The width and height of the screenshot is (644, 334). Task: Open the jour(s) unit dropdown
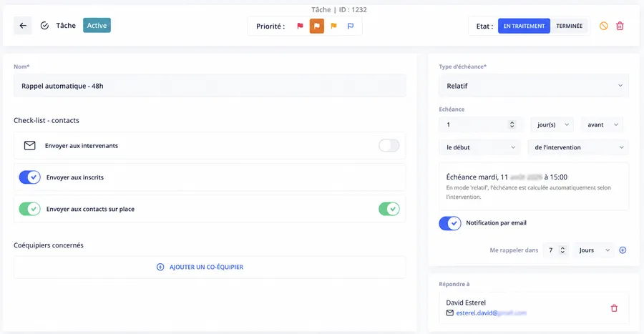click(553, 124)
